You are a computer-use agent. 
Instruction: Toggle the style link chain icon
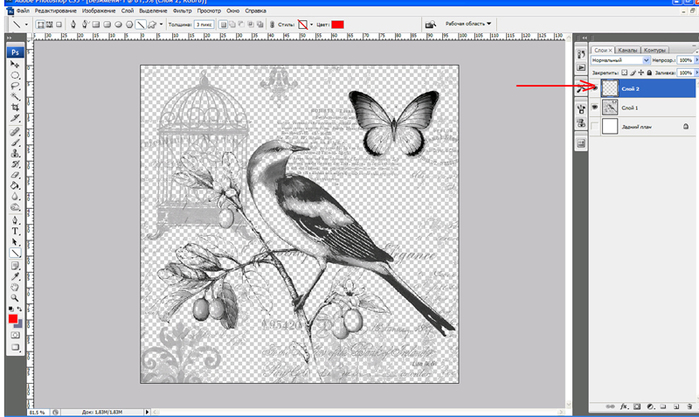272,25
